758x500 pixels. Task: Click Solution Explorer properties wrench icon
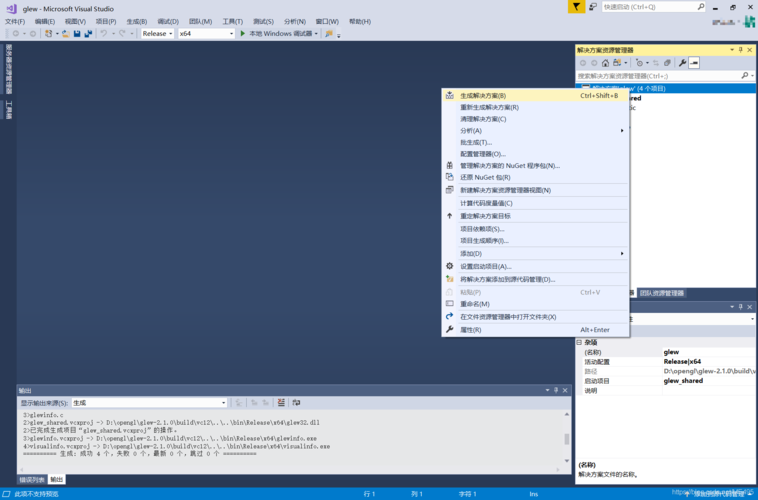tap(682, 63)
